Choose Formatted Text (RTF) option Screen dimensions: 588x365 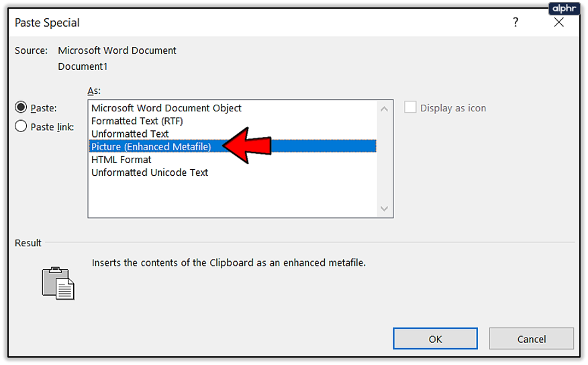pyautogui.click(x=137, y=121)
